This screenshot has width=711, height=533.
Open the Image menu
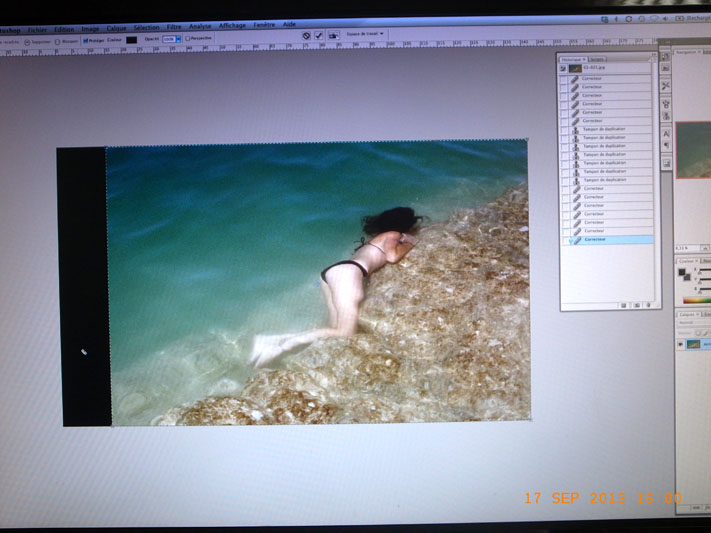(90, 29)
